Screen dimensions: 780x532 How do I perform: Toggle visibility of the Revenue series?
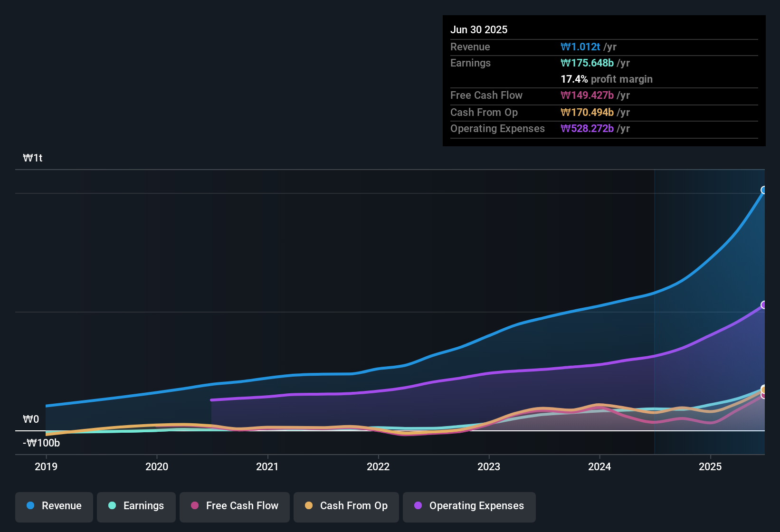point(54,506)
